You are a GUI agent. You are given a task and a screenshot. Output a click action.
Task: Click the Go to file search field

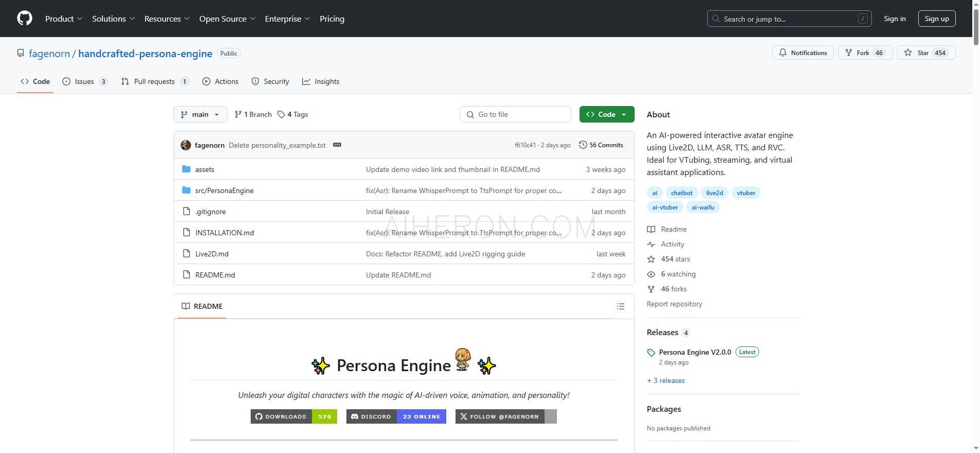pos(515,114)
